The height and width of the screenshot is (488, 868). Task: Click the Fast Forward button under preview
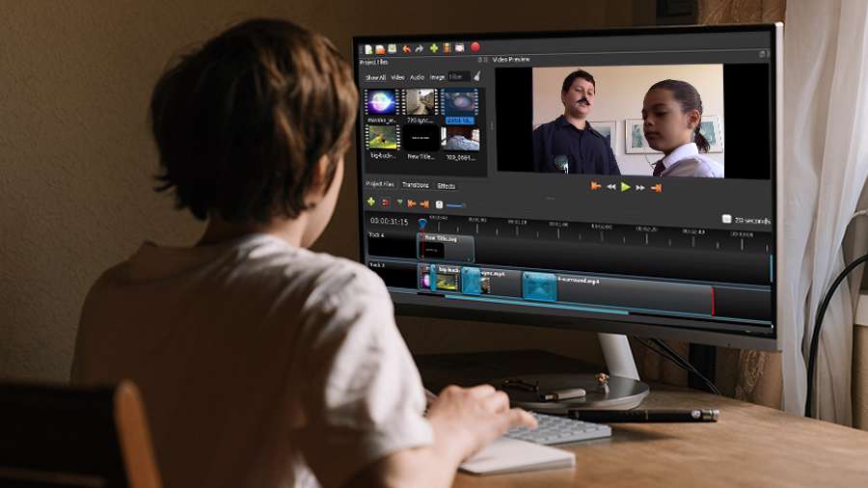click(640, 188)
